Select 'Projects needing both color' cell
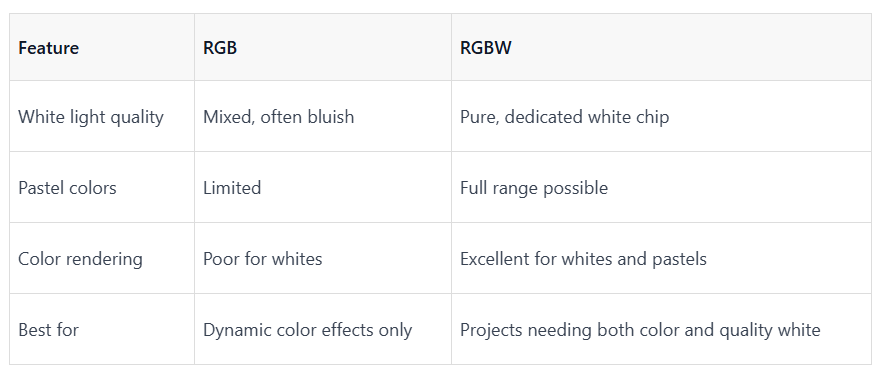 661,329
